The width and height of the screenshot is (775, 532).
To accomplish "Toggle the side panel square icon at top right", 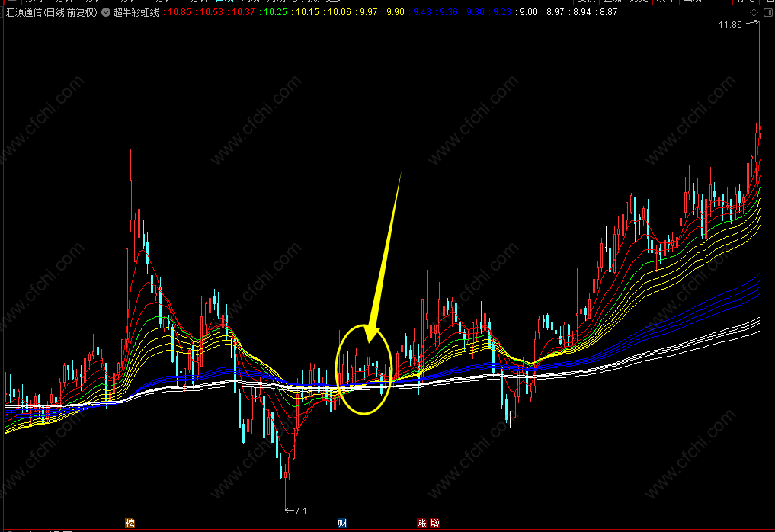I will pyautogui.click(x=768, y=12).
